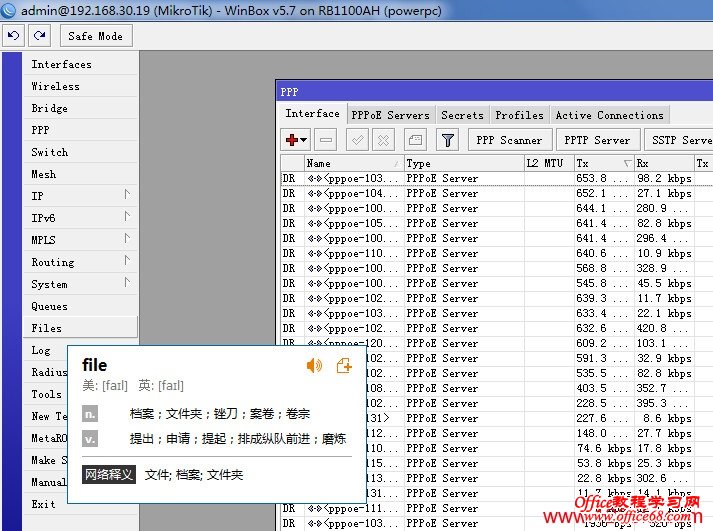Switch to the Interface tab
Image resolution: width=713 pixels, height=531 pixels.
pyautogui.click(x=313, y=114)
